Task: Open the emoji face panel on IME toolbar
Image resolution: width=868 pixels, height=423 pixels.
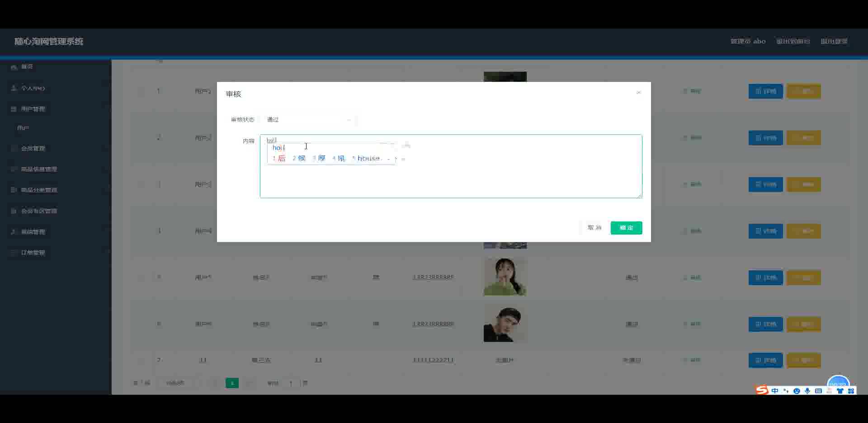Action: [797, 391]
